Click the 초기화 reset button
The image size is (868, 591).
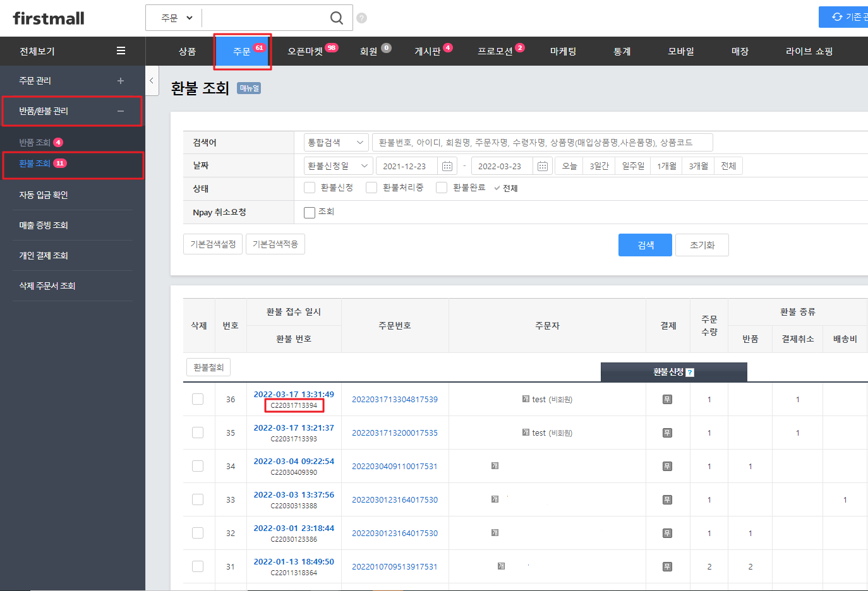tap(702, 245)
